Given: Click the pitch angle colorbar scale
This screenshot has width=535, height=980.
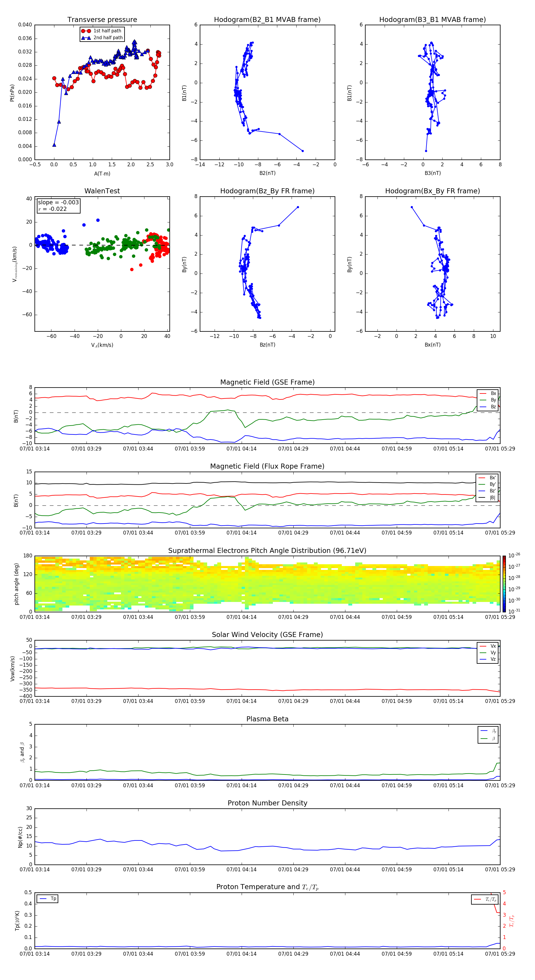Looking at the screenshot, I should point(504,584).
